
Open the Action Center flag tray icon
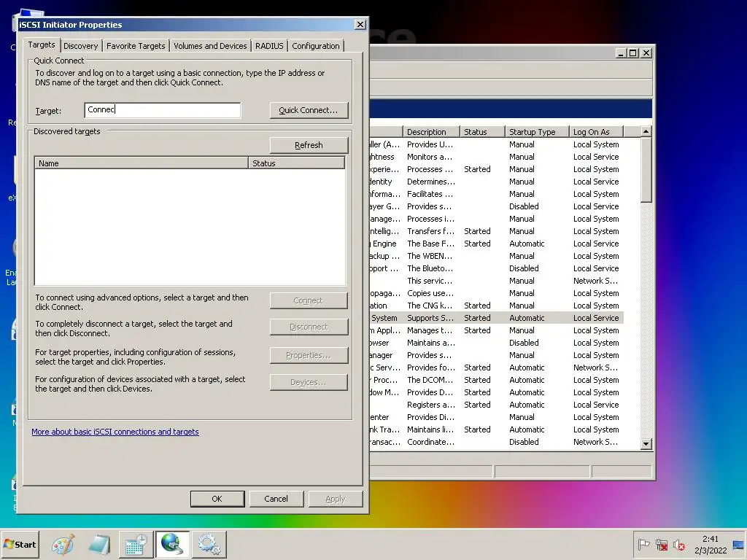[x=643, y=544]
